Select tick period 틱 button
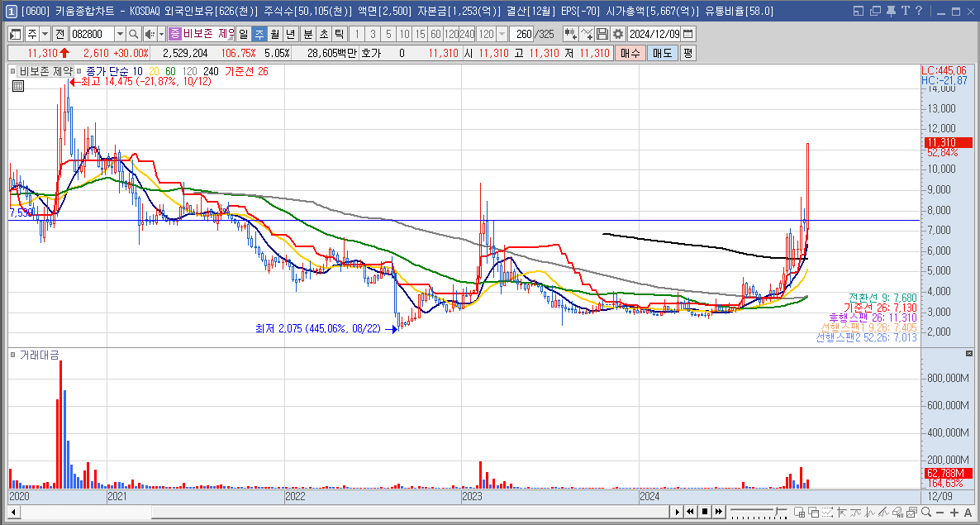The width and height of the screenshot is (980, 525). pos(340,35)
